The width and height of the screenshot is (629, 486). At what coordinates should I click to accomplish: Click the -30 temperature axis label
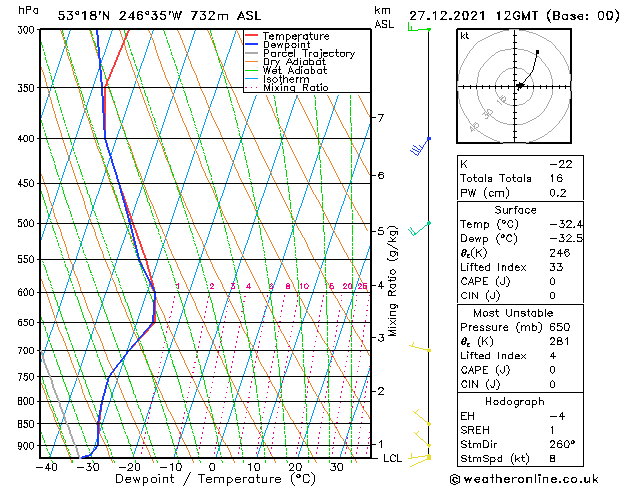pos(87,467)
